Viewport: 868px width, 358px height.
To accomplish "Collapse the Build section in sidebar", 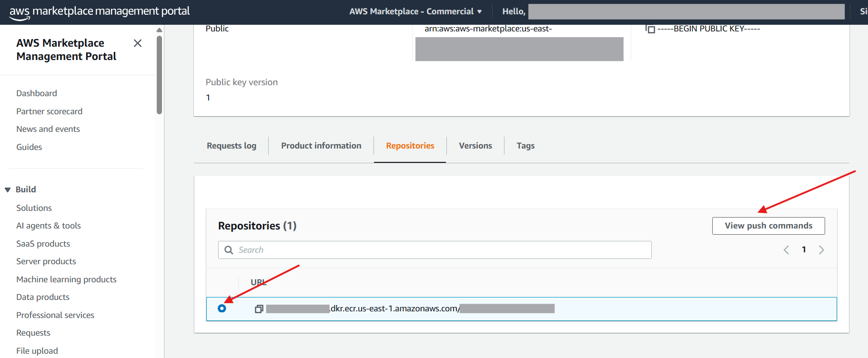I will (x=8, y=189).
